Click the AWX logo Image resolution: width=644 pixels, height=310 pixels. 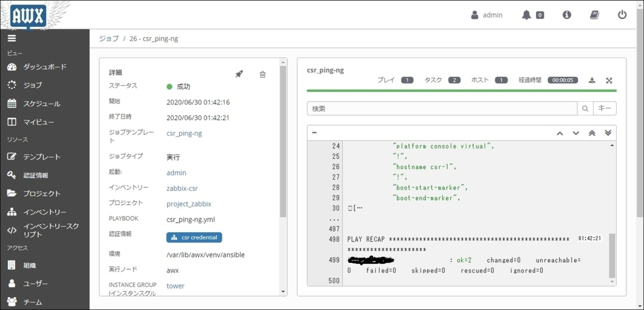point(28,16)
